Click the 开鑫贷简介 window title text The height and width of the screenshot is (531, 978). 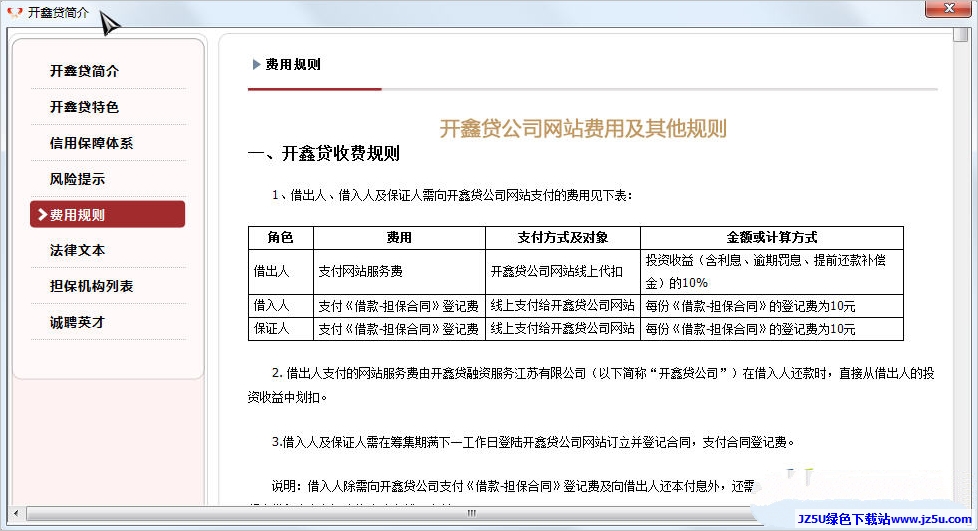[x=59, y=12]
